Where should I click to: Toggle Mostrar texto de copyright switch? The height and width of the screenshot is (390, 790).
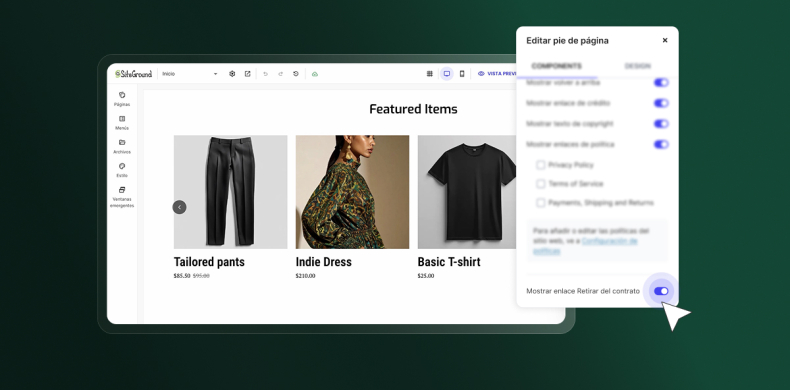(661, 123)
